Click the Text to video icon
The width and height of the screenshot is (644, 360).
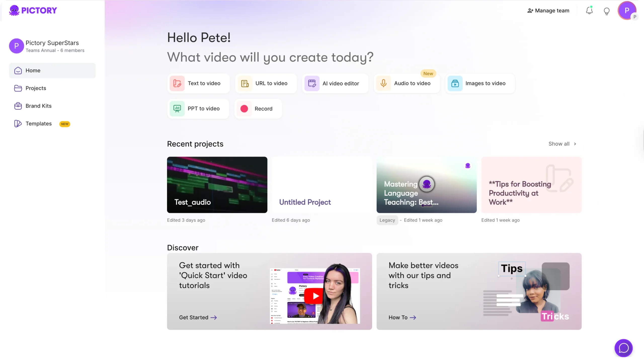point(177,83)
